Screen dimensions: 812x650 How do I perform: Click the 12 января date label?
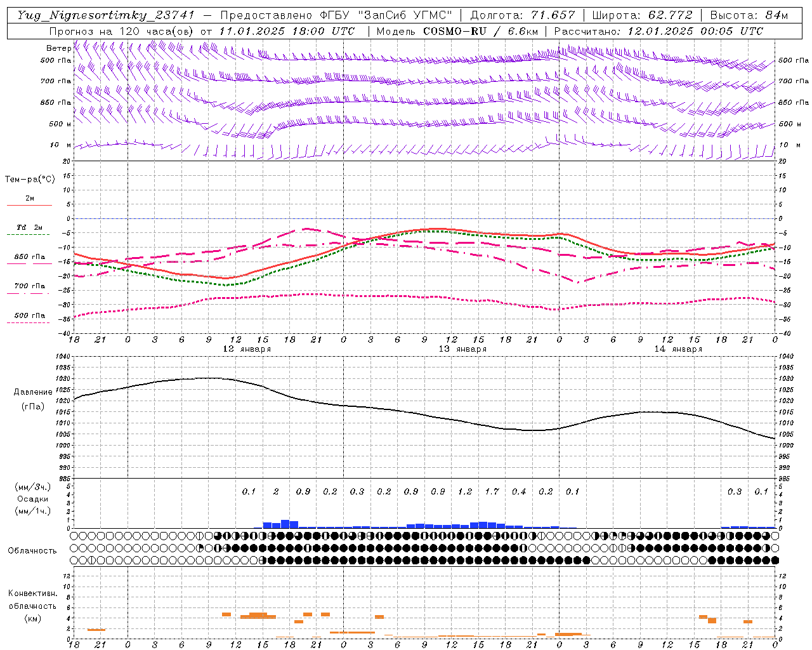point(247,349)
